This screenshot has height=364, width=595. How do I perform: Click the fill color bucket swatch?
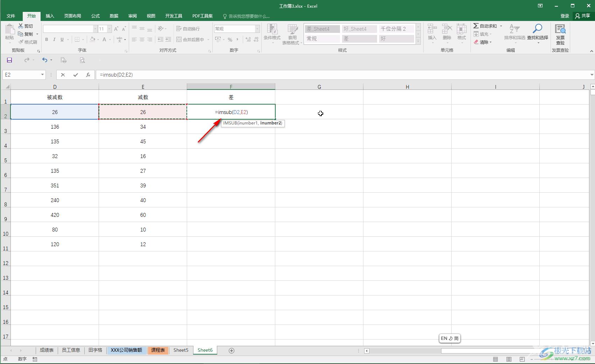92,40
